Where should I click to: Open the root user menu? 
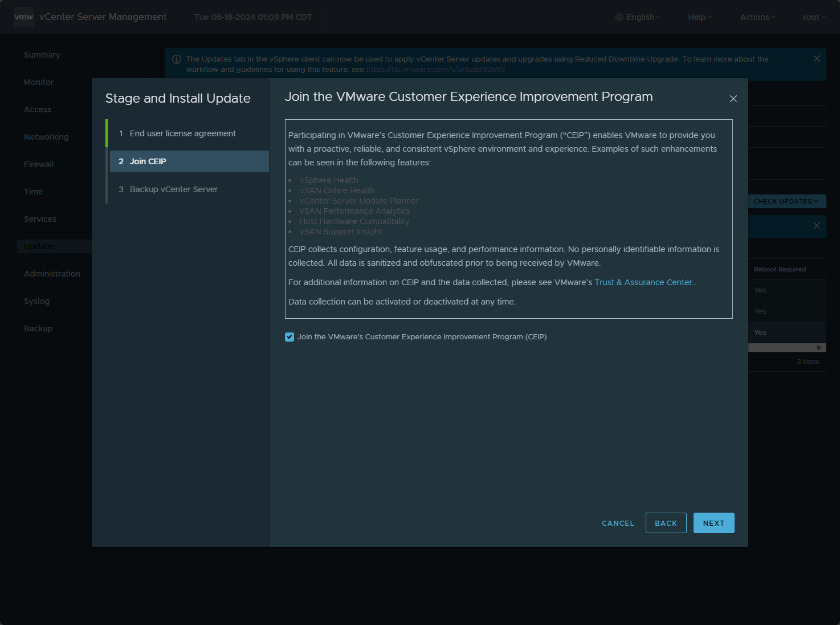point(814,17)
